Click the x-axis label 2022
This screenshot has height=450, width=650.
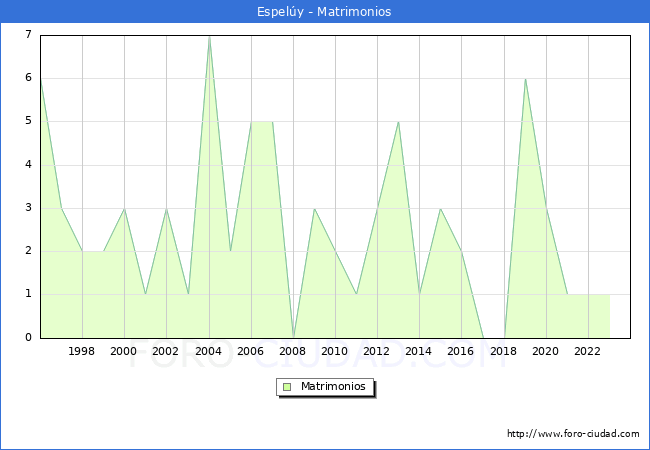[587, 351]
